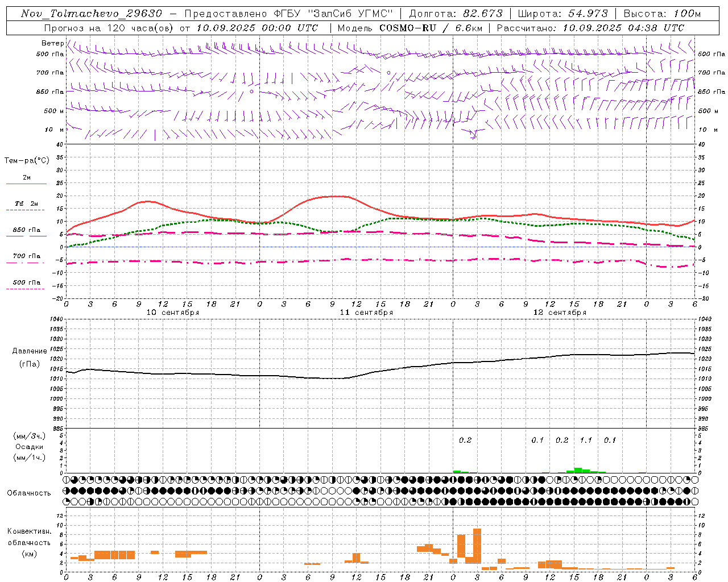Click the elevation 'Высота: 100м'

coord(663,14)
